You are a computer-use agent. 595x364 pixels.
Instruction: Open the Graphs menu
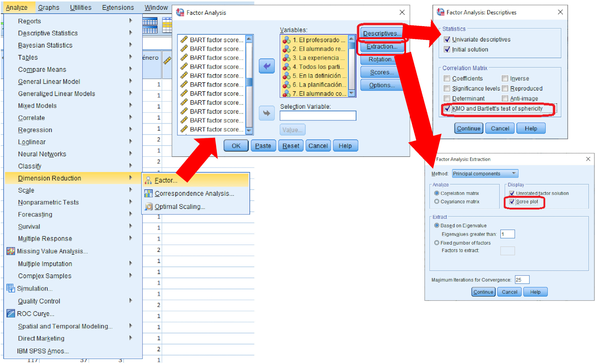click(x=48, y=7)
